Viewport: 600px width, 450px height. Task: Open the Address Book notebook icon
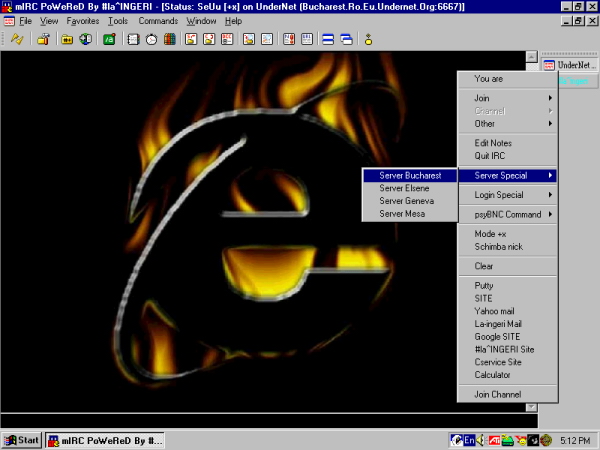tap(133, 39)
